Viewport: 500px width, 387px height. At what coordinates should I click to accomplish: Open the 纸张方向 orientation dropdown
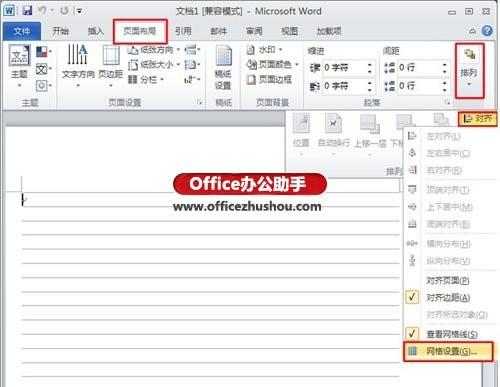click(154, 50)
